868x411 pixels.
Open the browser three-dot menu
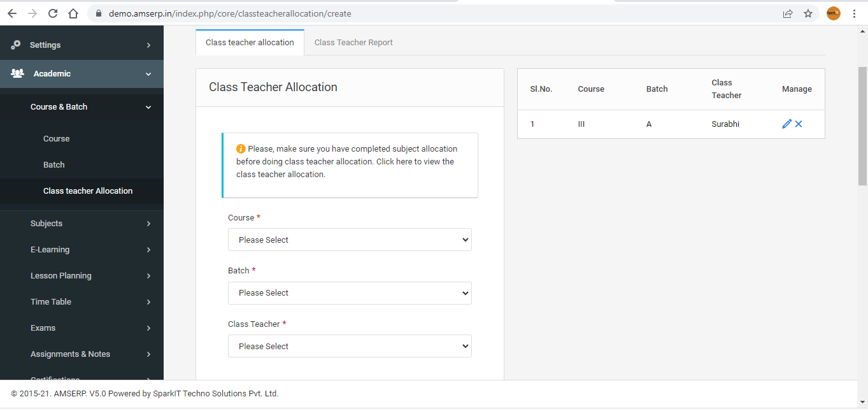pos(854,13)
